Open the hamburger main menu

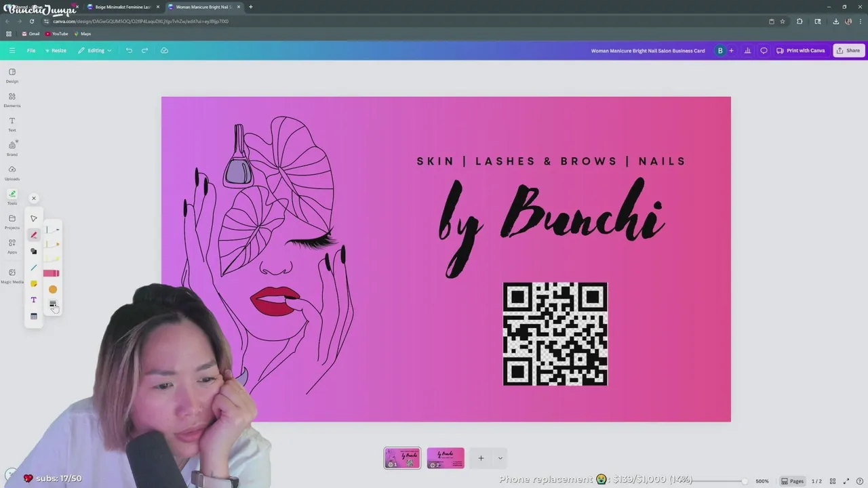tap(12, 50)
